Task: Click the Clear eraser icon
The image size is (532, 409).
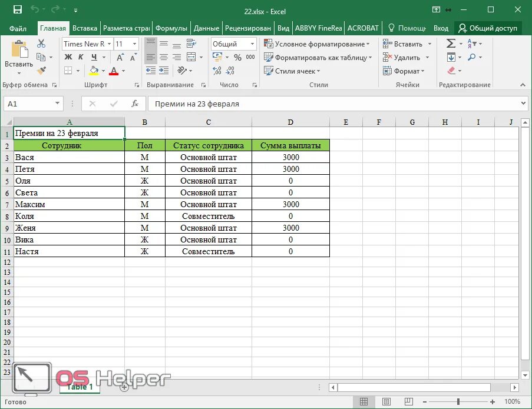Action: coord(451,71)
